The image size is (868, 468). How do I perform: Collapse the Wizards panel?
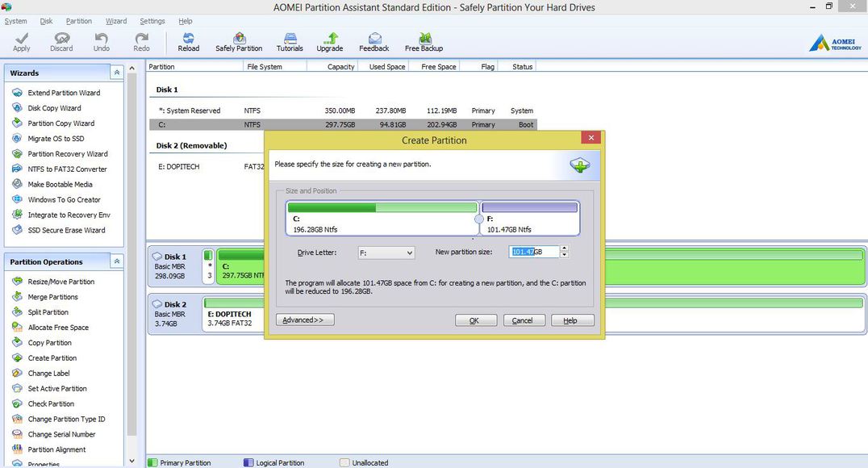pyautogui.click(x=117, y=73)
